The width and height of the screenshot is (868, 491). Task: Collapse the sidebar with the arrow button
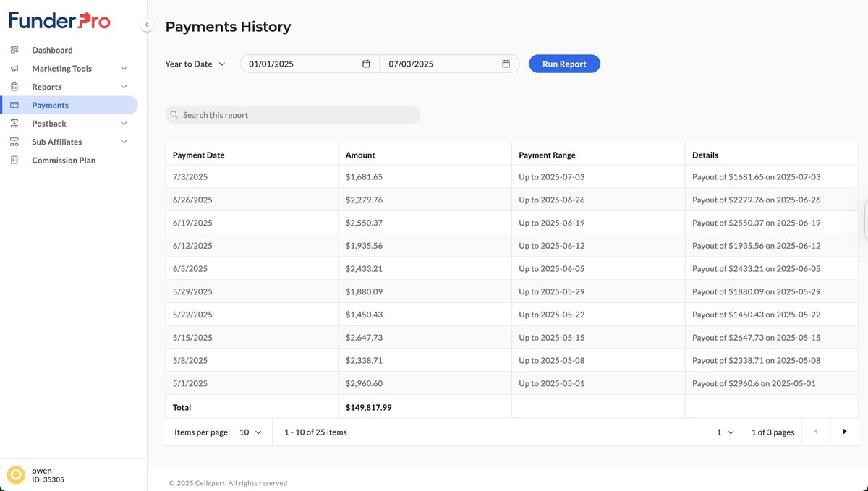pos(147,25)
